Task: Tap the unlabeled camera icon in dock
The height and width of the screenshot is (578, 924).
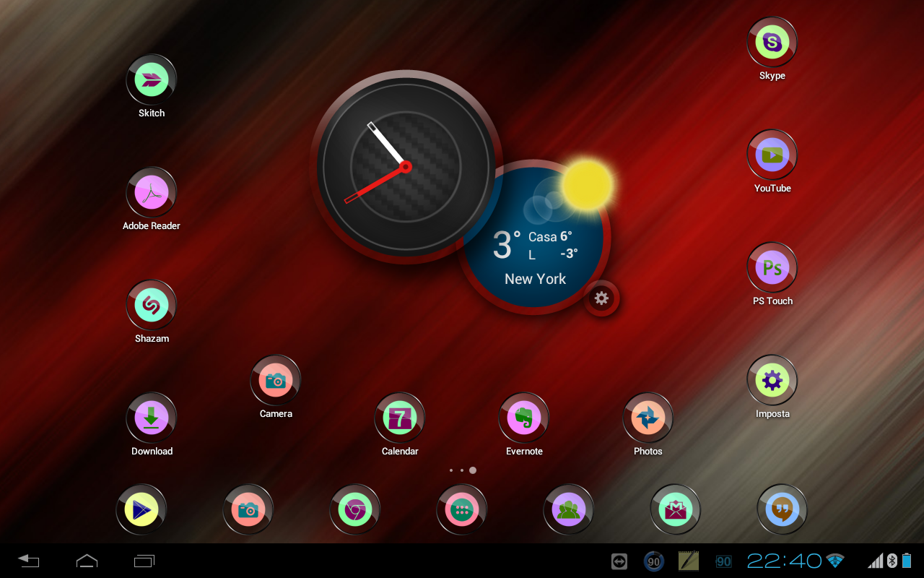Action: coord(248,510)
